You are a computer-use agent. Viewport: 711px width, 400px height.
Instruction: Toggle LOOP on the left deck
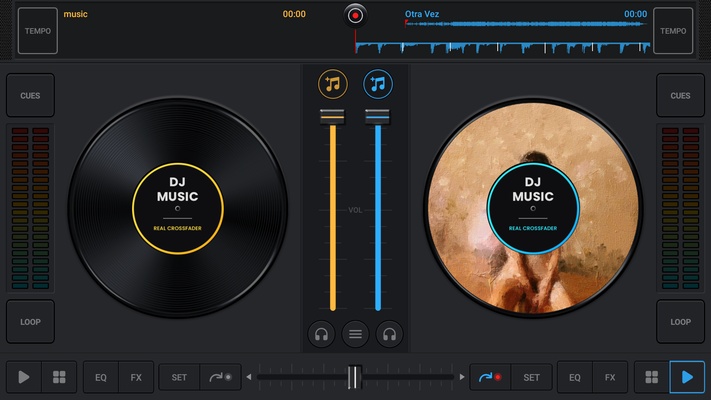point(30,322)
